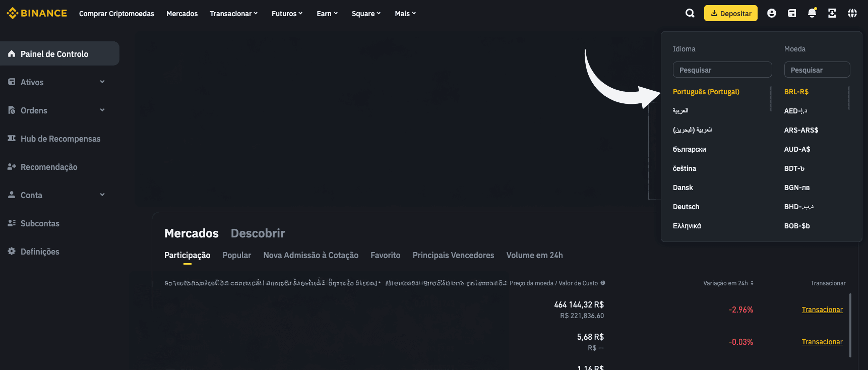This screenshot has width=868, height=370.
Task: Click the markets table scrollbar
Action: pyautogui.click(x=850, y=326)
